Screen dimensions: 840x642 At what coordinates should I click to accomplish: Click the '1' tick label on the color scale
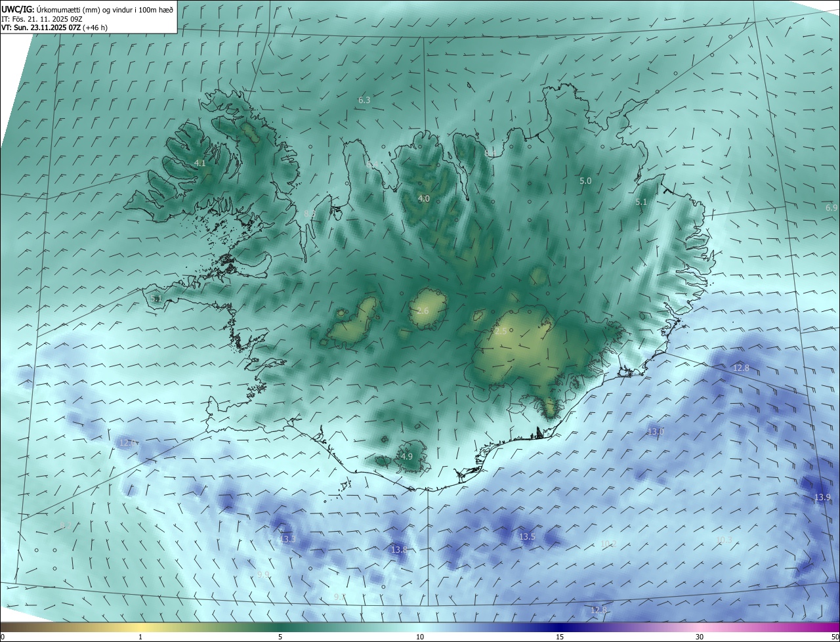pyautogui.click(x=140, y=637)
